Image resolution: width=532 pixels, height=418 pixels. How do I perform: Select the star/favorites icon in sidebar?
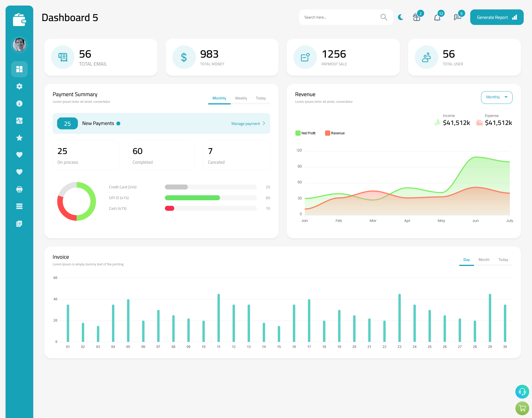tap(19, 138)
